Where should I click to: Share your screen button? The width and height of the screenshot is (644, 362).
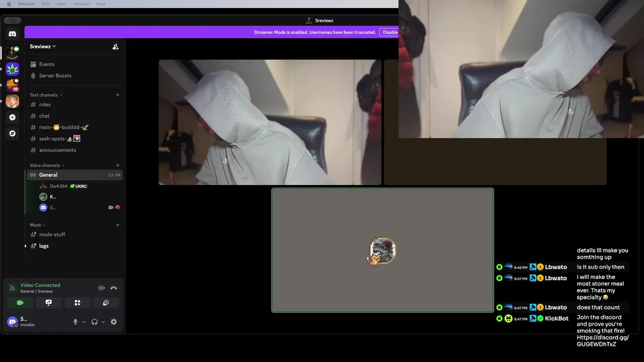tap(49, 303)
